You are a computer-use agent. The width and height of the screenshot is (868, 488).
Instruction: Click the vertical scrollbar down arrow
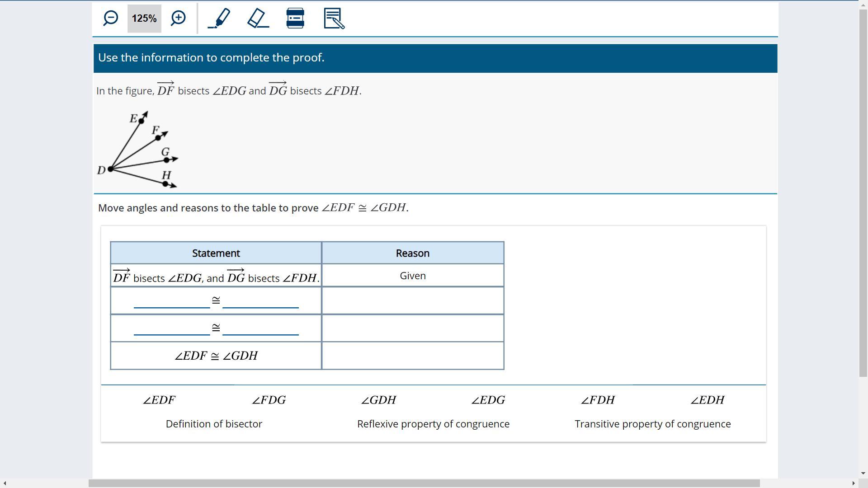pos(863,474)
